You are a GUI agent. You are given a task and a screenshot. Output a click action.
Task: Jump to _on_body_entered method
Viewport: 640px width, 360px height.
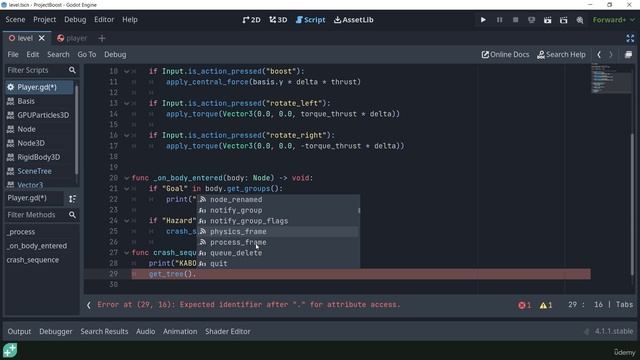pyautogui.click(x=37, y=246)
